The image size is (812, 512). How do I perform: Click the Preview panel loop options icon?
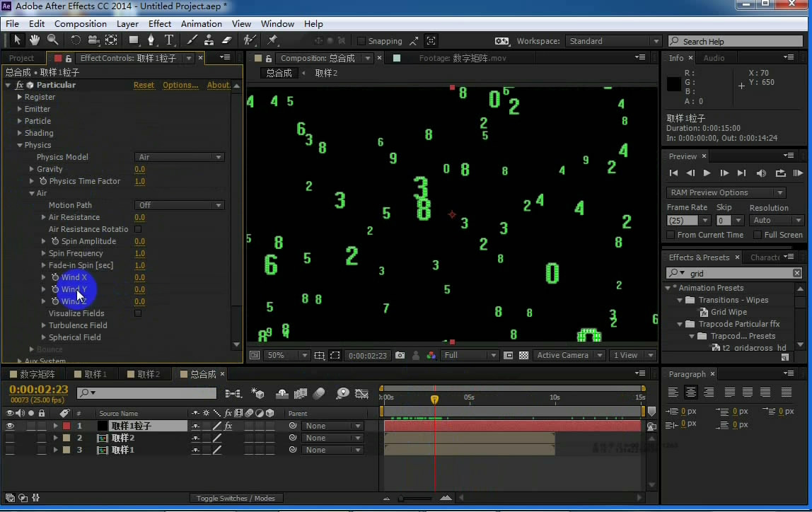click(780, 173)
